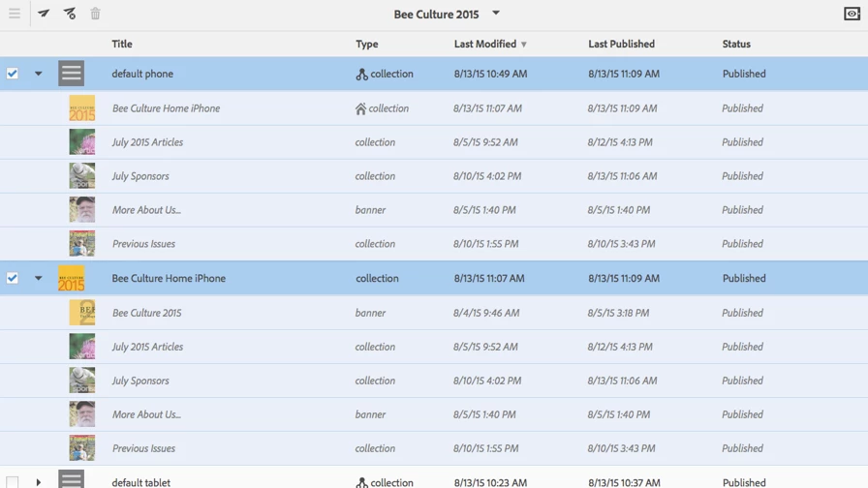Click the preview eye icon
This screenshot has width=868, height=488.
tap(852, 14)
